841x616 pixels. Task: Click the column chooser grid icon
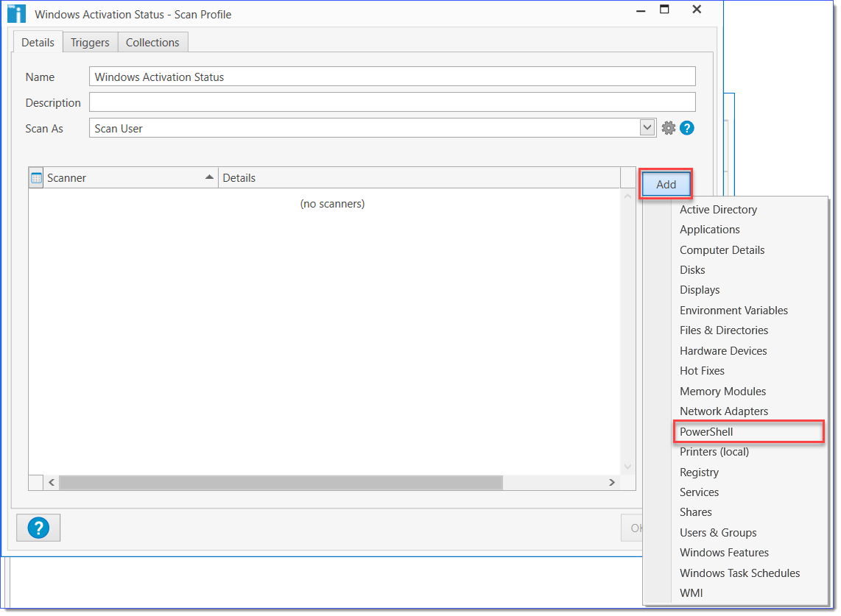(36, 178)
